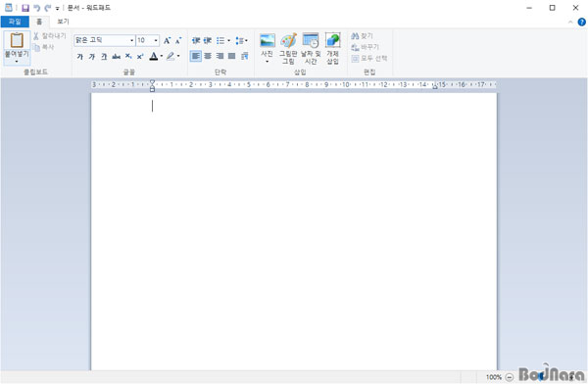Click 모두 선택 (select all)
The height and width of the screenshot is (384, 588).
click(369, 59)
